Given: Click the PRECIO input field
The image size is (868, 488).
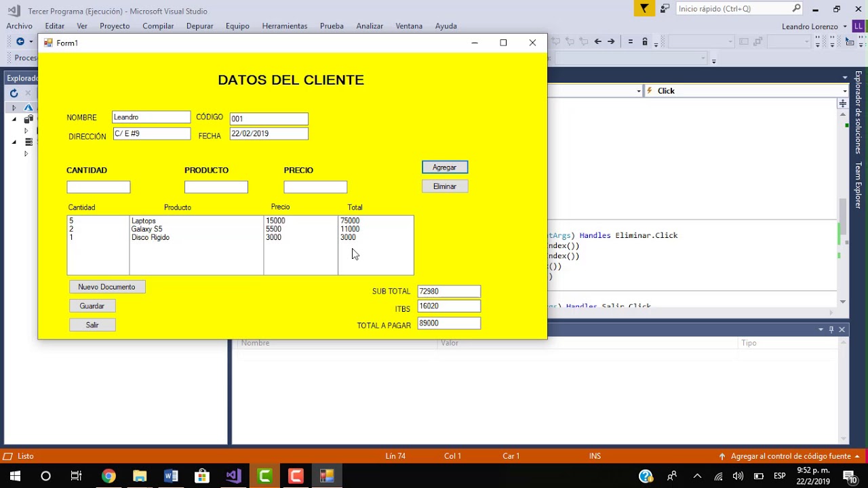Looking at the screenshot, I should click(315, 187).
